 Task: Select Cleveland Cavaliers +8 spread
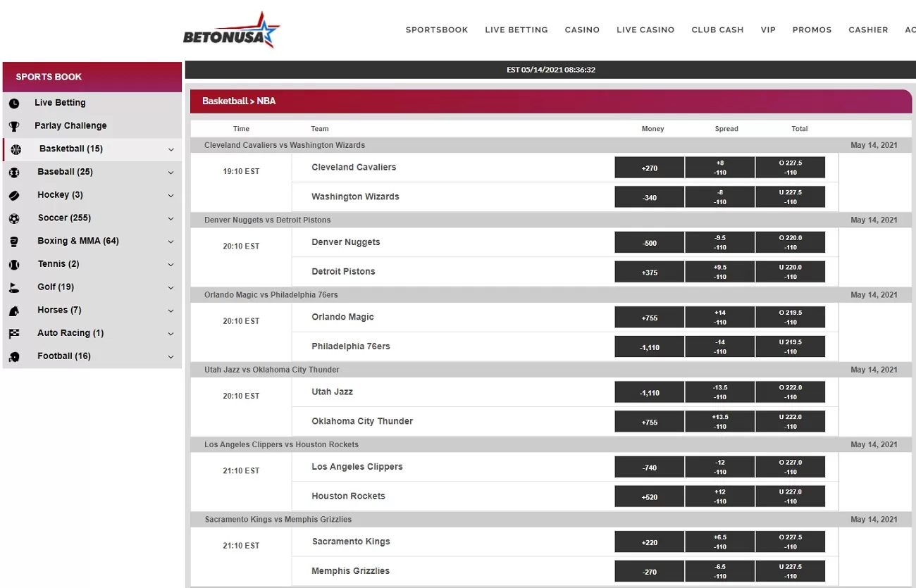[720, 168]
